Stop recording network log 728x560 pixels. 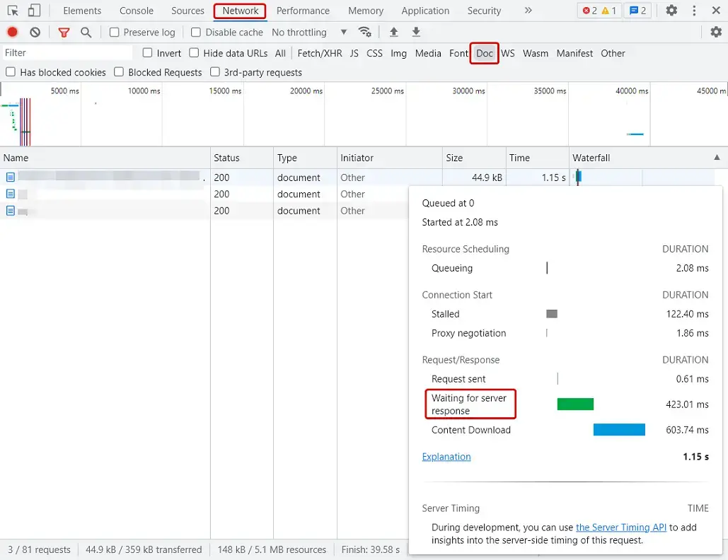(x=13, y=32)
